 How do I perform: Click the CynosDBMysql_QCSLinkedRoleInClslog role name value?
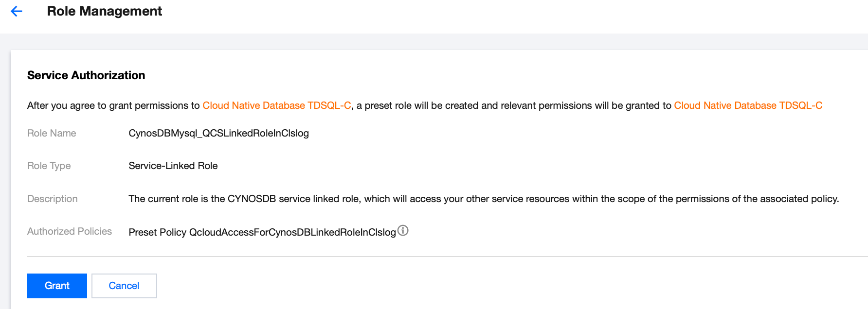click(x=218, y=133)
